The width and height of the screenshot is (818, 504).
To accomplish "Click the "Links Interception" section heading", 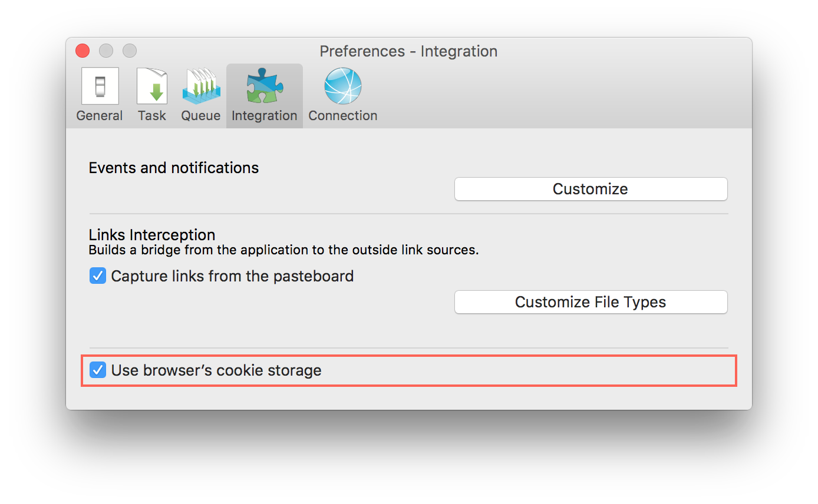I will pos(151,234).
